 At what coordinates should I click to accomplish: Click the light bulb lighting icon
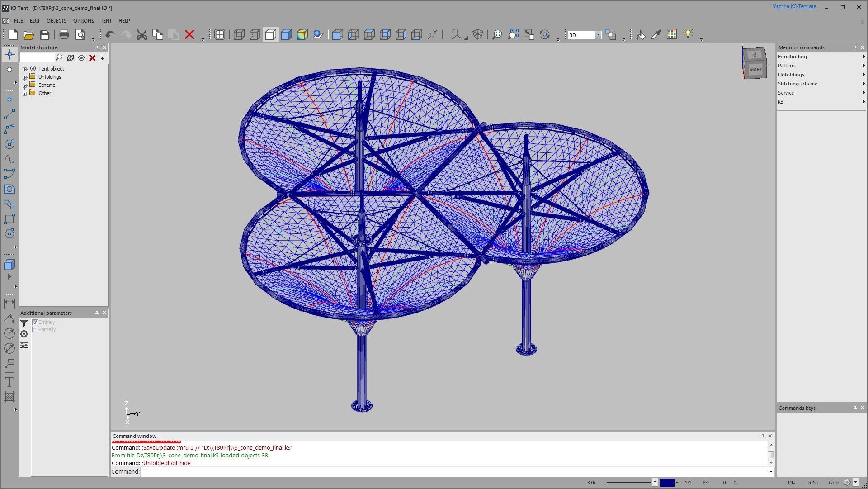click(x=688, y=34)
